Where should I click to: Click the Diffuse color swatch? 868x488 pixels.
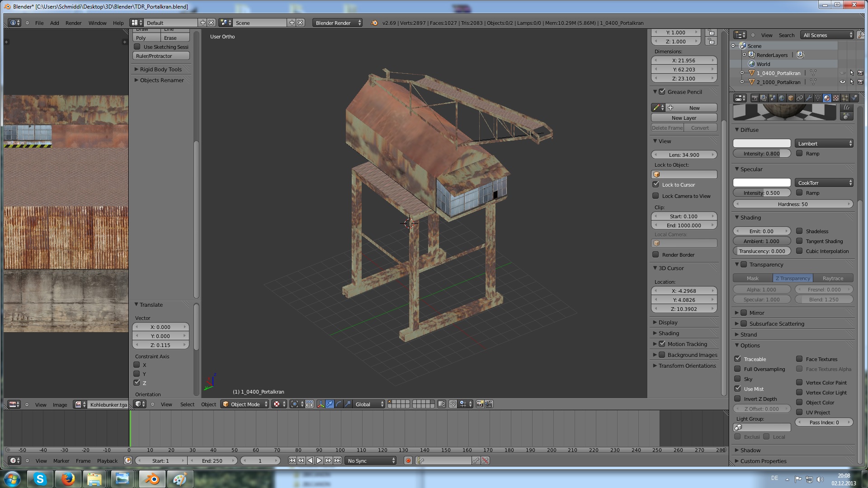(761, 143)
